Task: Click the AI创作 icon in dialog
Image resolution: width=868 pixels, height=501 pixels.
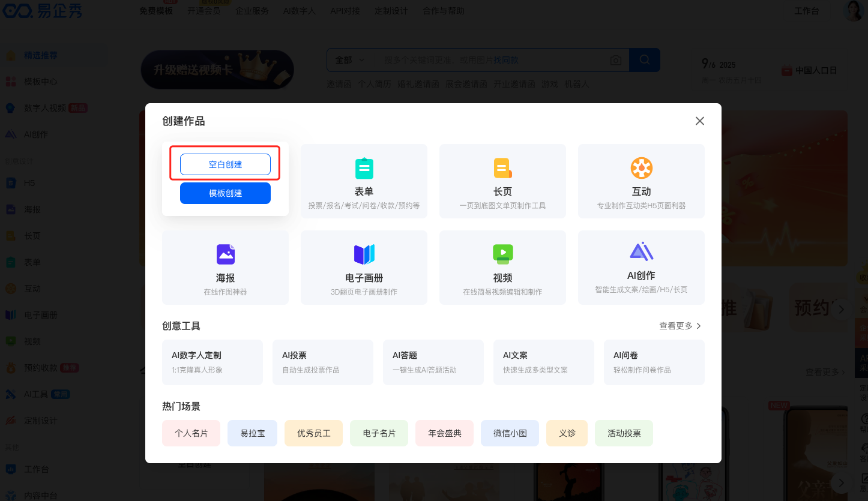Action: pos(641,252)
